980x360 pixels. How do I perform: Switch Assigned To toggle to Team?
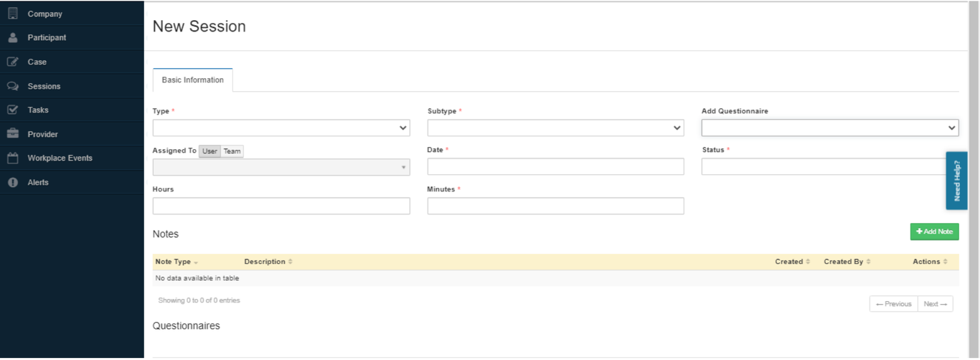coord(232,151)
